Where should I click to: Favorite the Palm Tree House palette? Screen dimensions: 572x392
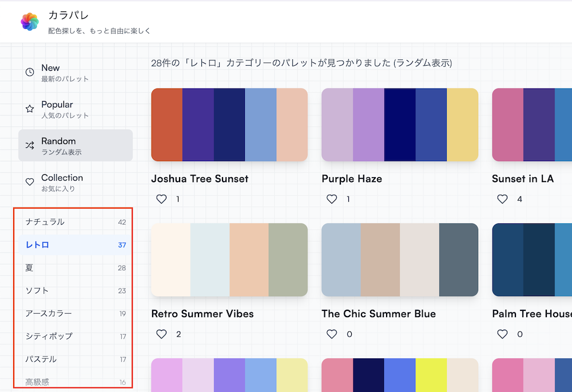(x=502, y=334)
